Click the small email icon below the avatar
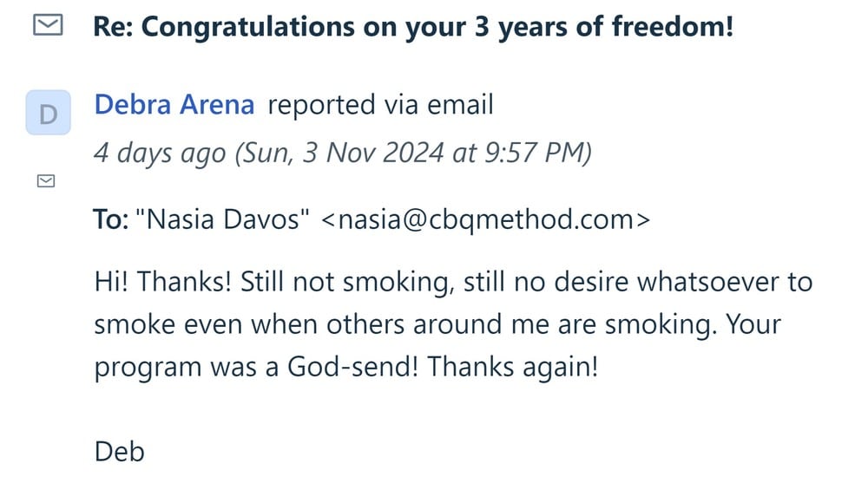 (x=47, y=180)
